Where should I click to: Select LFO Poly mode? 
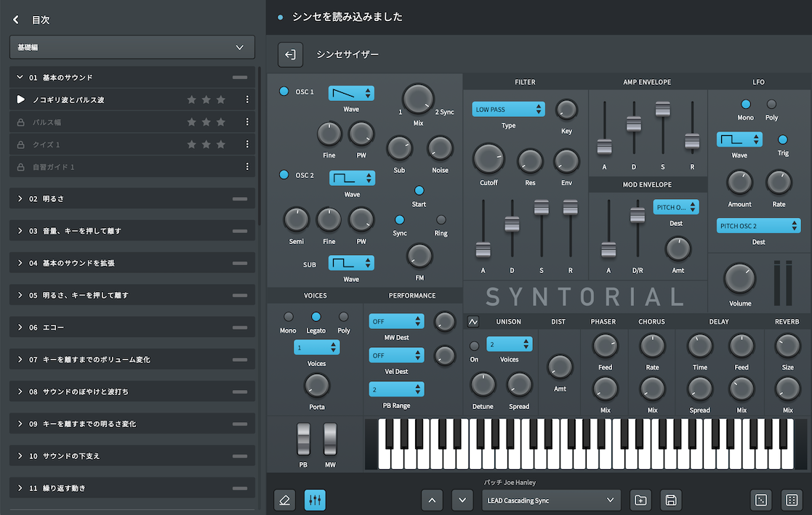(x=771, y=104)
